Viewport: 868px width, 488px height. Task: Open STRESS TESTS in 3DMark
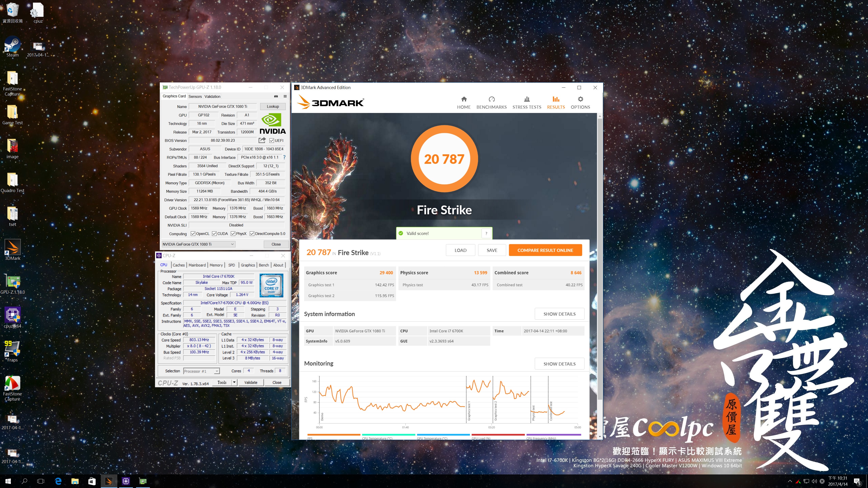coord(527,103)
